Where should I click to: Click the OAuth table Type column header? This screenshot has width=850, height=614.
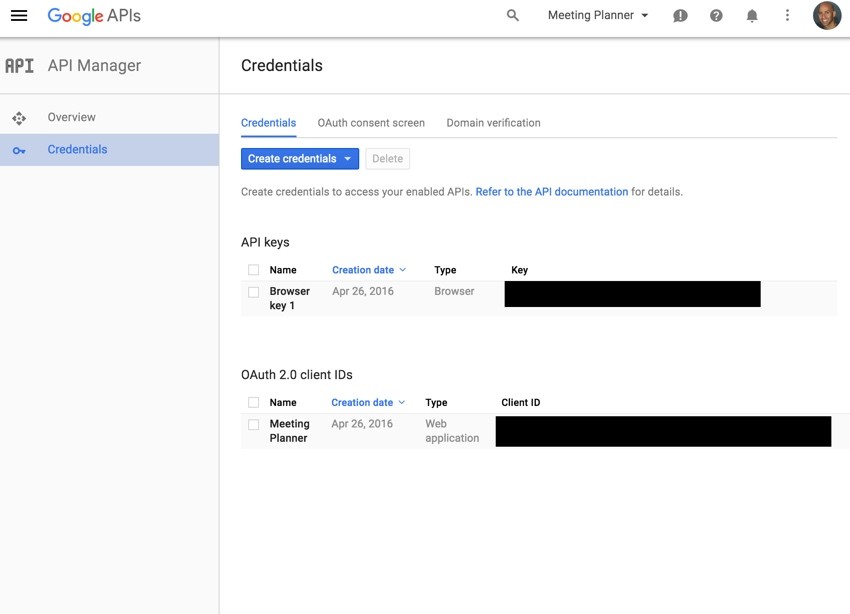436,403
